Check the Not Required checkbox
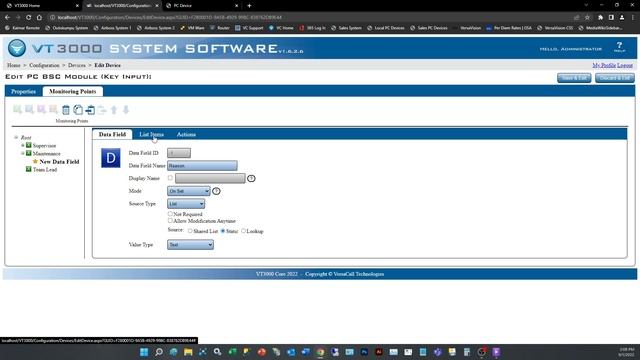Image resolution: width=640 pixels, height=360 pixels. (x=170, y=213)
